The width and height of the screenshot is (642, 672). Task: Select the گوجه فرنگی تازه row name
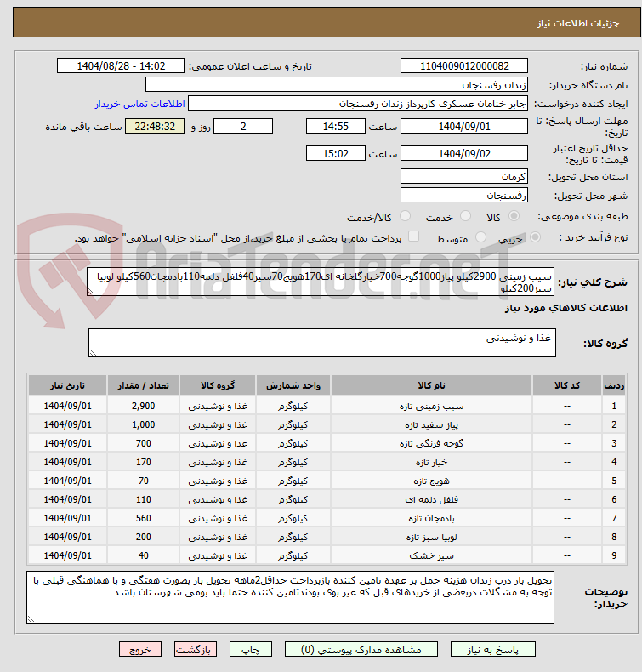(431, 443)
